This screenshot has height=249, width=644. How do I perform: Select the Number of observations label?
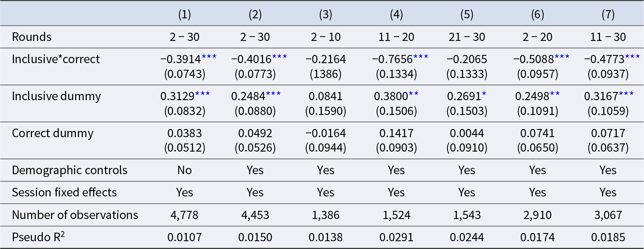75,215
